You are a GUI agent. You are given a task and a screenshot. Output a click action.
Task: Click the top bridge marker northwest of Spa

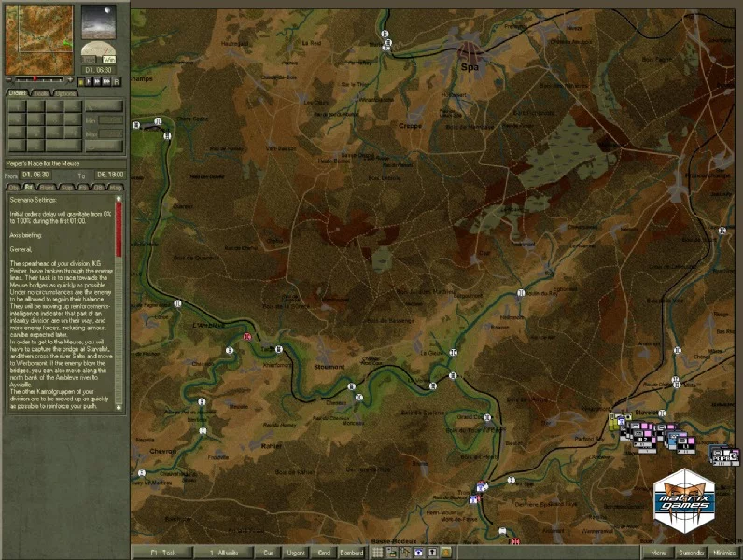click(385, 34)
